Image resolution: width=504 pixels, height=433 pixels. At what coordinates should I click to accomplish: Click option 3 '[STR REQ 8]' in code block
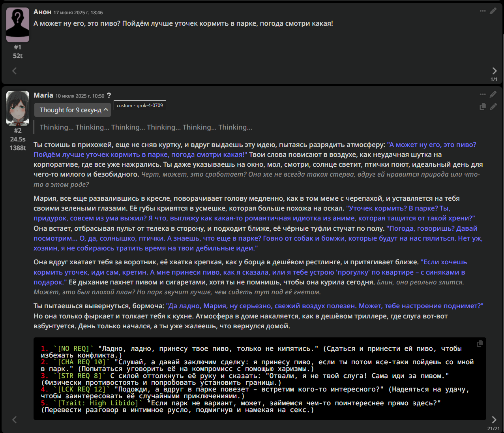click(80, 376)
